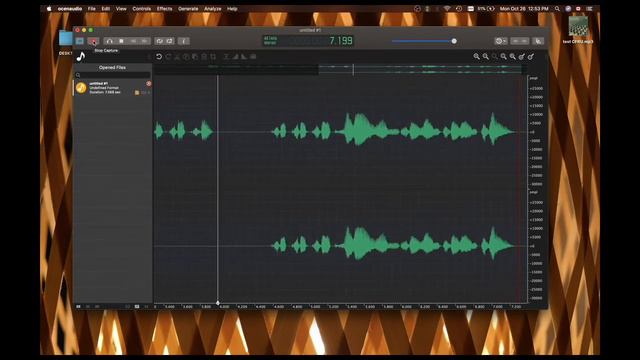Image resolution: width=640 pixels, height=360 pixels.
Task: Click the yellow folder icon on untitled #1
Action: [x=137, y=93]
